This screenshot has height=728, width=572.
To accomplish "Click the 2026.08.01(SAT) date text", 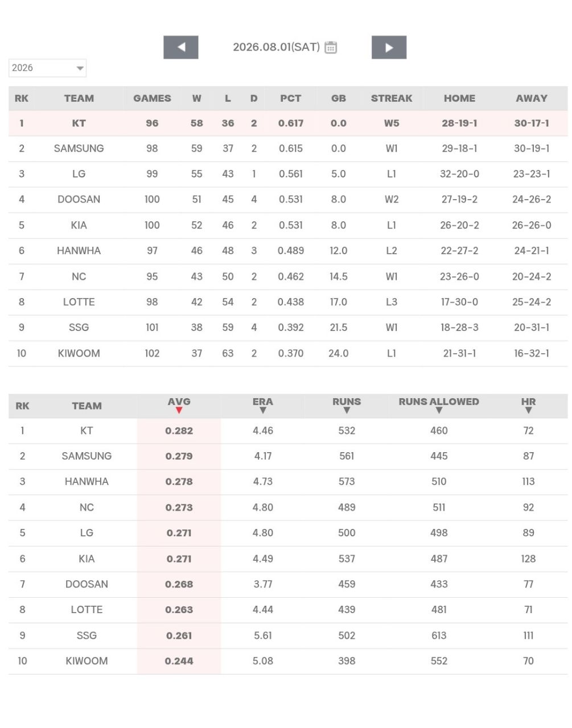I will coord(276,47).
